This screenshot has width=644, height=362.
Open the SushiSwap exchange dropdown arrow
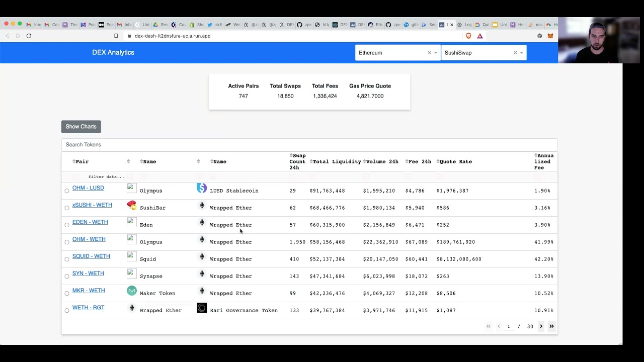coord(521,53)
